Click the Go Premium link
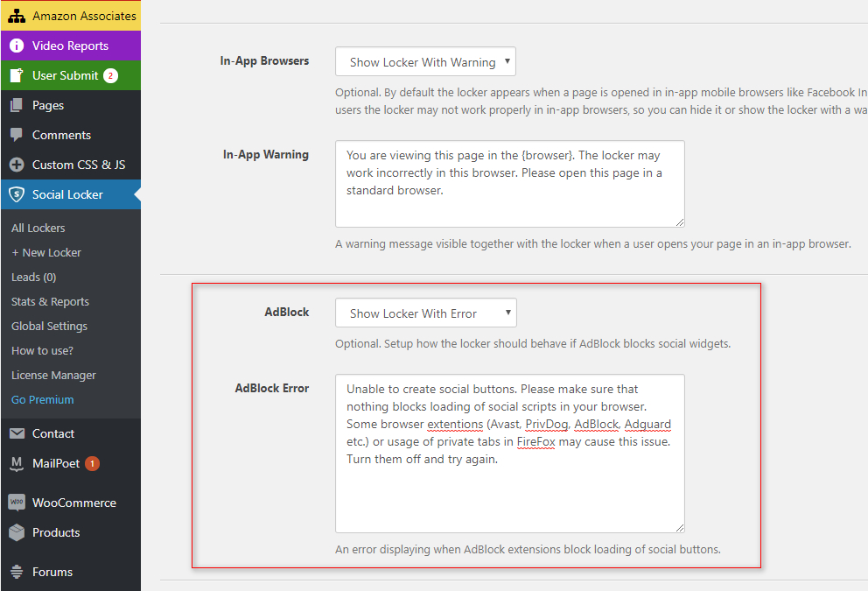This screenshot has width=868, height=591. coord(42,399)
